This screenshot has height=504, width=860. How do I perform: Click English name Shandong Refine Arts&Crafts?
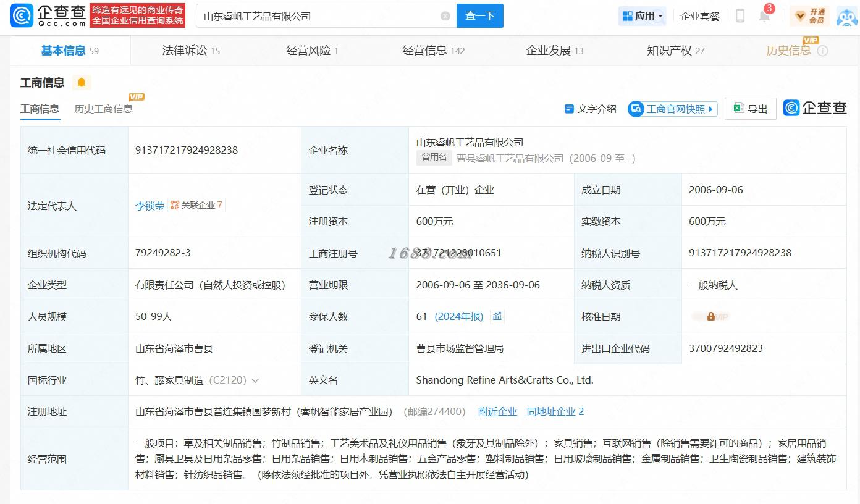[x=505, y=380]
